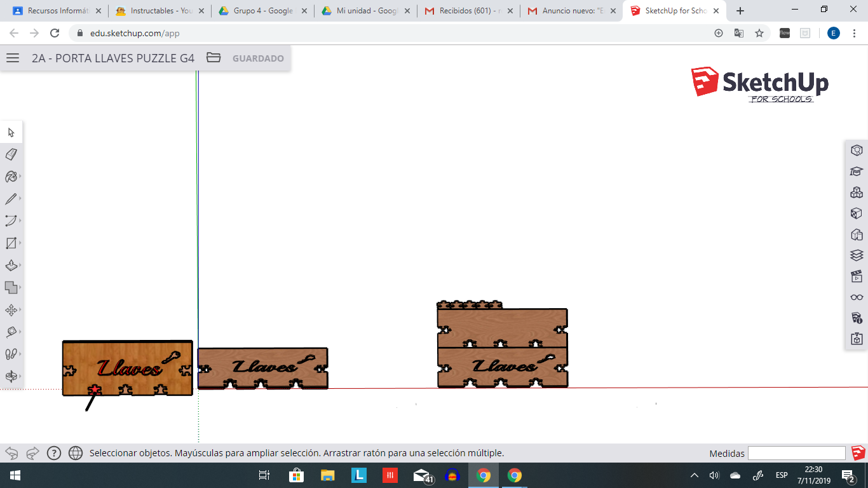Expand the Tape Measure flyout arrow

[x=20, y=332]
